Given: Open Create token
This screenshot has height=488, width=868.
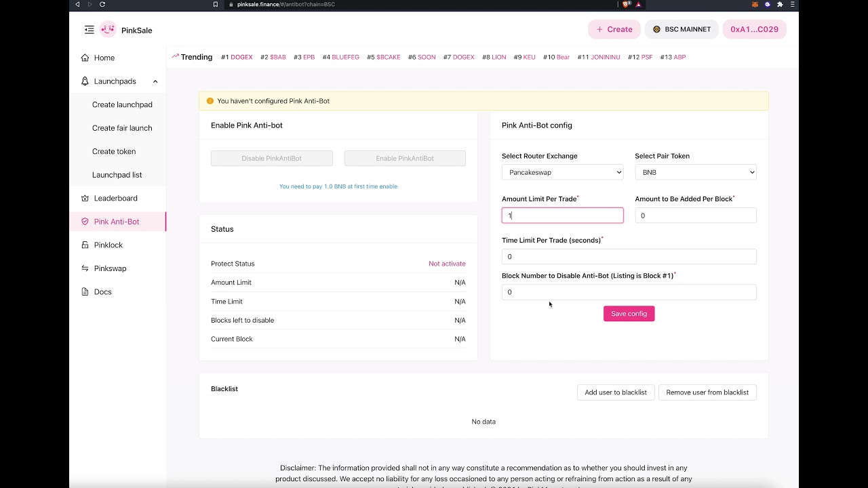Looking at the screenshot, I should coord(114,151).
